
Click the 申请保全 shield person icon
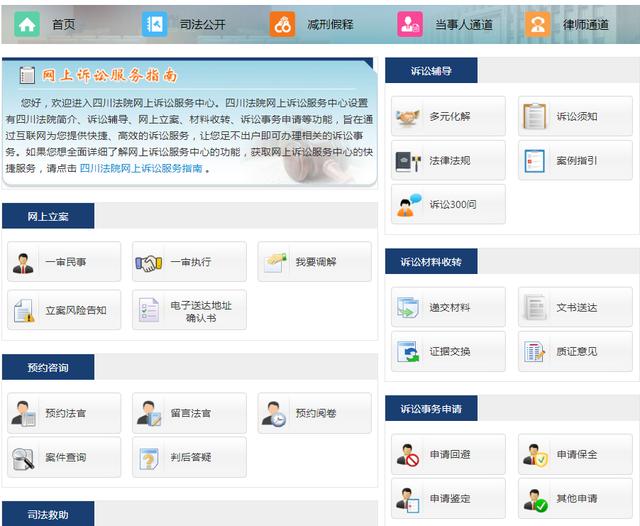(x=535, y=455)
